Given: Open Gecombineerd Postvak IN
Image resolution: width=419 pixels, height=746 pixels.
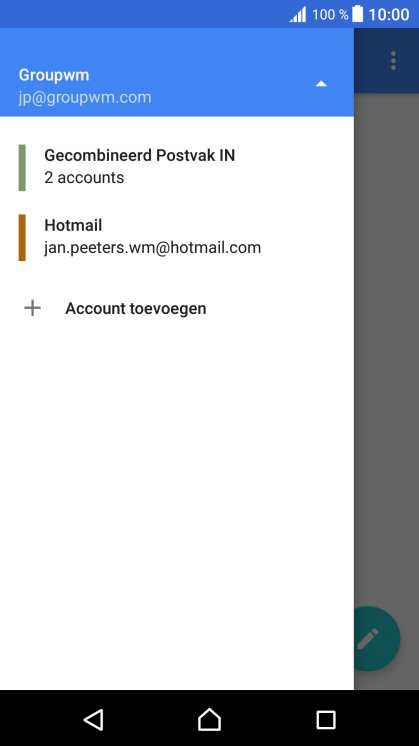Looking at the screenshot, I should click(x=177, y=167).
